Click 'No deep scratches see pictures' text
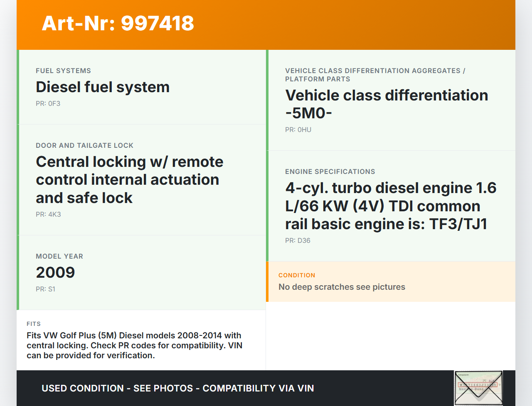 pyautogui.click(x=342, y=287)
